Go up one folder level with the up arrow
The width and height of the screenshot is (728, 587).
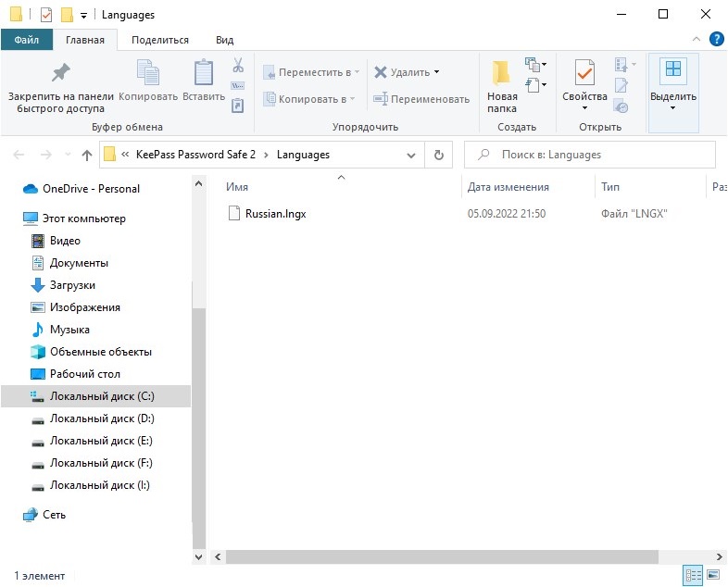[x=87, y=155]
